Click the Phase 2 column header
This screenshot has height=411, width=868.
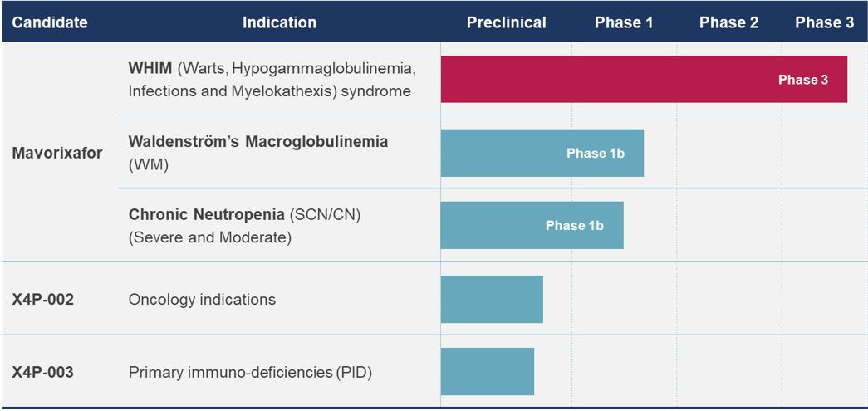728,22
